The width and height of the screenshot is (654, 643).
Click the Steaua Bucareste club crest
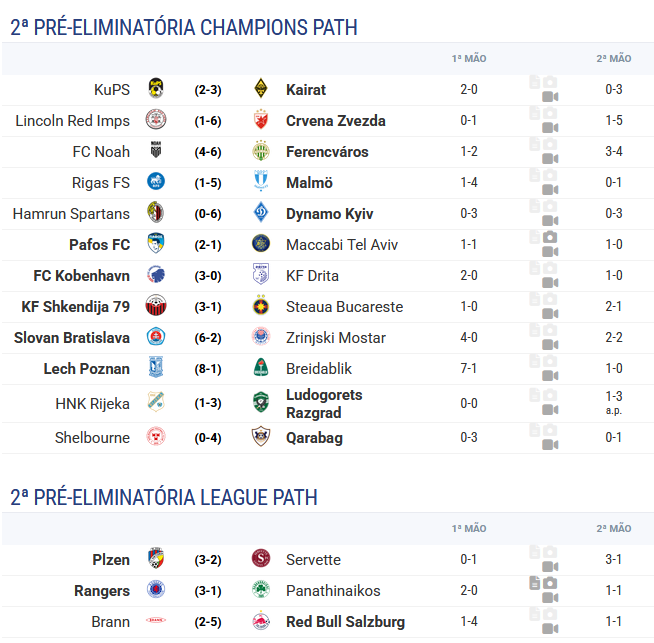pyautogui.click(x=261, y=306)
